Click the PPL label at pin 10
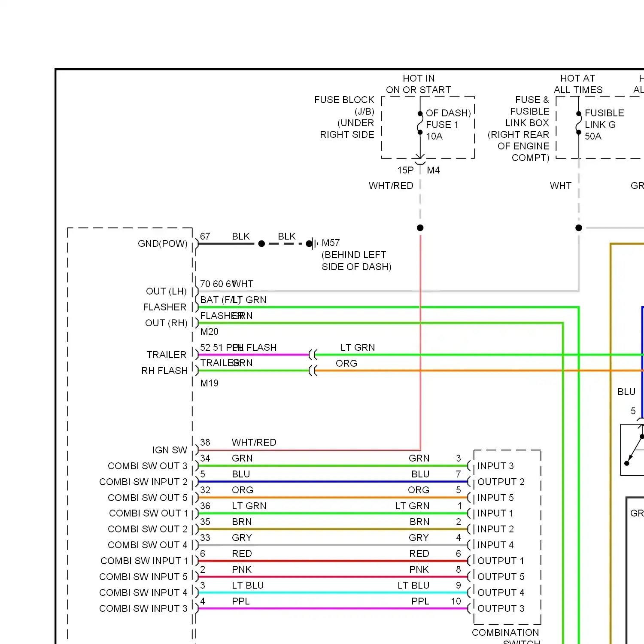644x644 pixels. (420, 601)
